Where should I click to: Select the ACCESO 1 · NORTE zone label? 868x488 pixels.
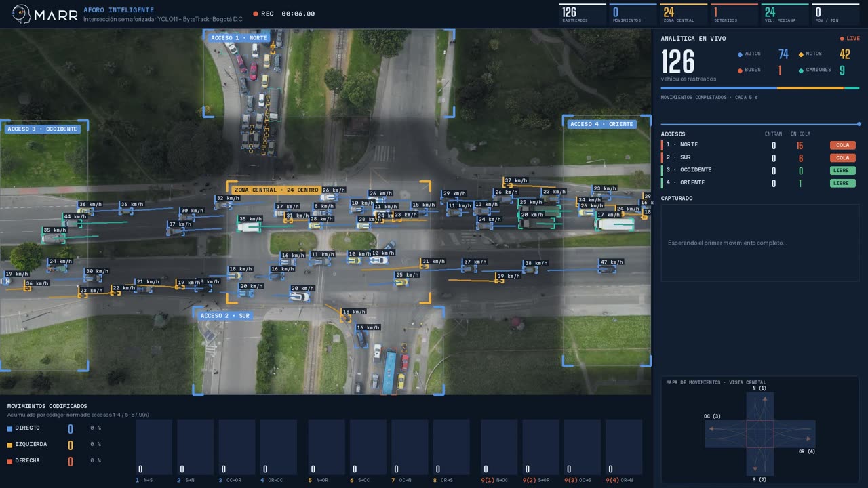point(239,38)
